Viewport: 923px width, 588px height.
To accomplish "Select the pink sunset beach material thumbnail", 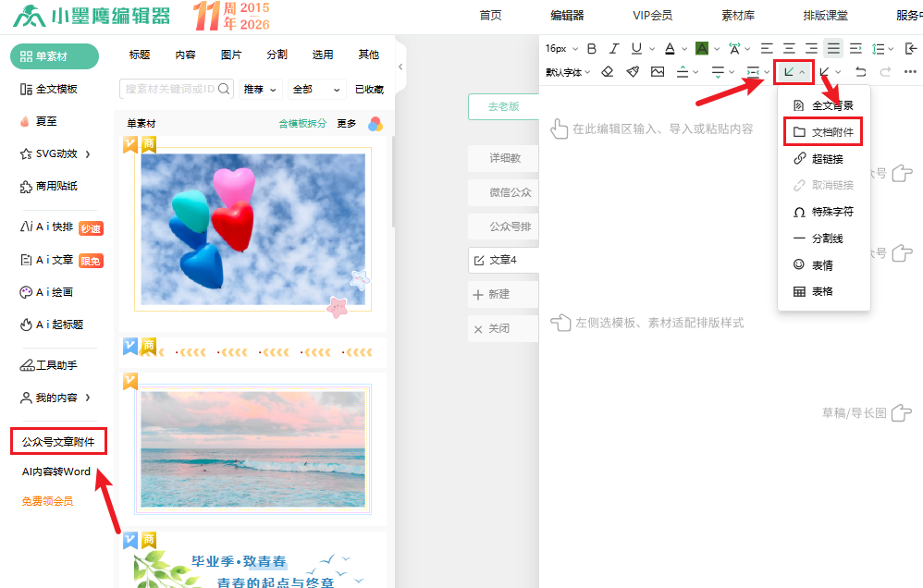I will (252, 448).
